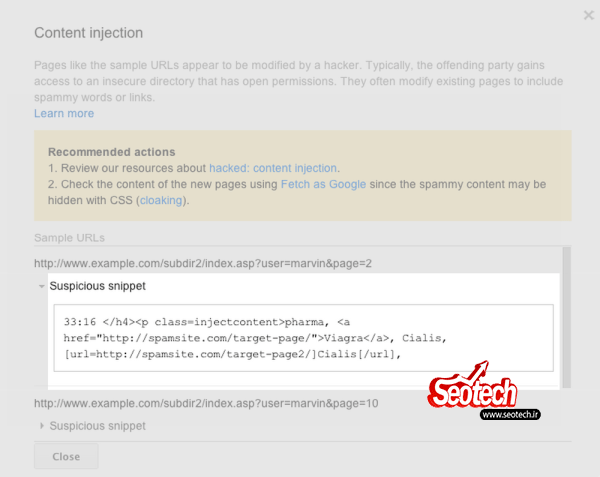Dismiss dialog with the top-right X icon
Viewport: 600px width, 477px height.
589,15
